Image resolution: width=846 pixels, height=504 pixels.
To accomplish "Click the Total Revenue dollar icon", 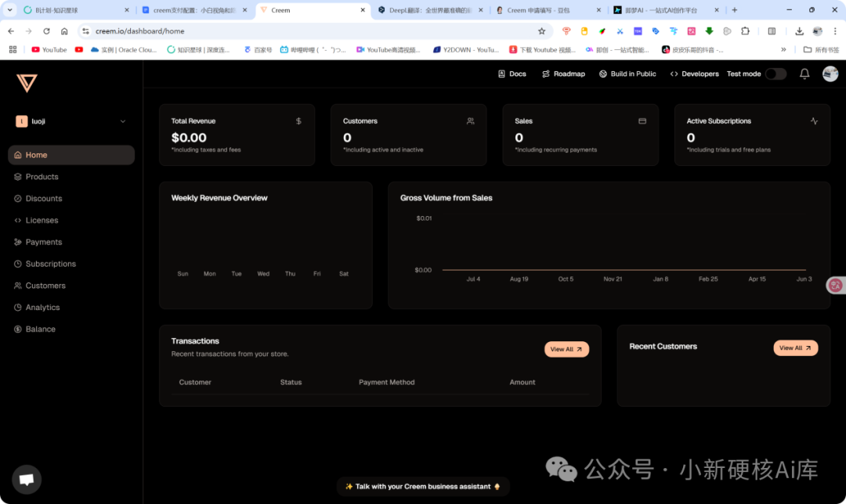I will [x=298, y=121].
